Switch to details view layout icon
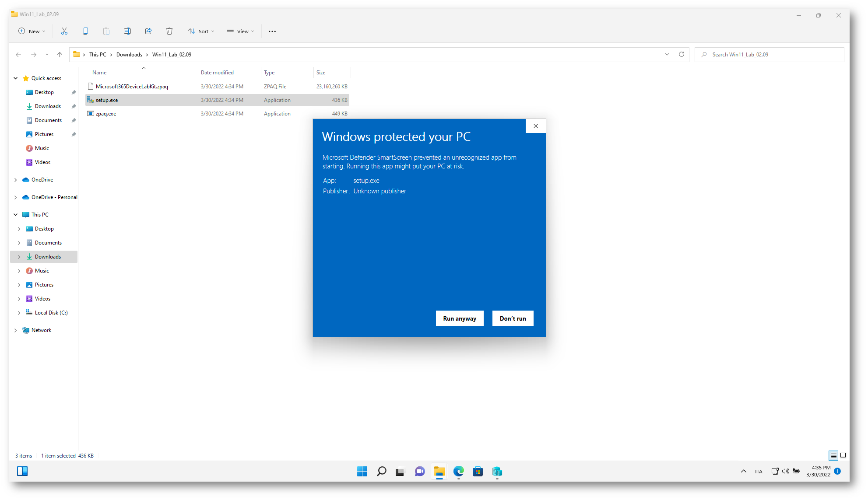Image resolution: width=868 pixels, height=500 pixels. click(x=833, y=456)
